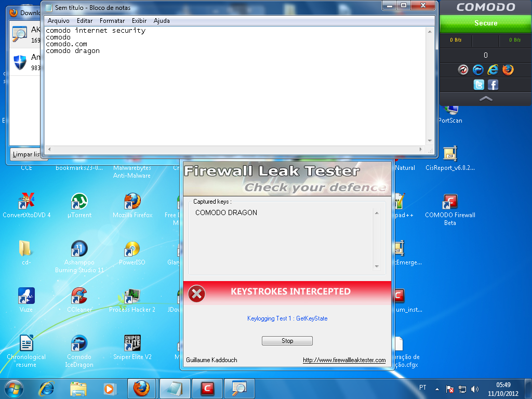Viewport: 532px width, 399px height.
Task: Select the CisReport_v6.0.2 zip file icon
Action: pyautogui.click(x=450, y=158)
